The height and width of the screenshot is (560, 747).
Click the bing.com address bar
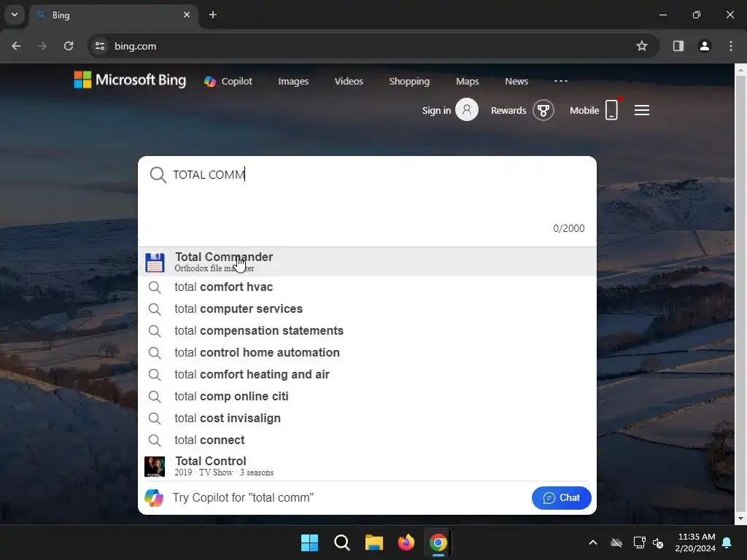click(x=371, y=46)
